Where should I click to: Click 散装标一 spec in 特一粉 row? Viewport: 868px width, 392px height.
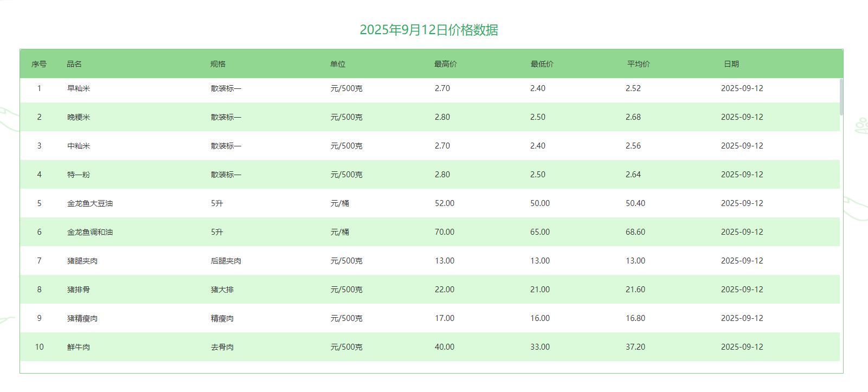pyautogui.click(x=226, y=175)
